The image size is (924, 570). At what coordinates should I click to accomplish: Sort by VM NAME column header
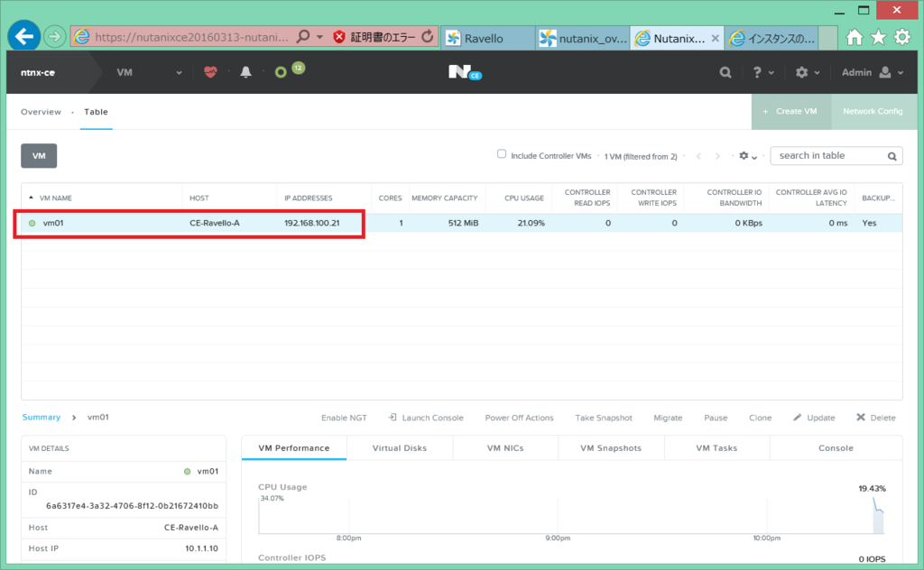[x=55, y=198]
